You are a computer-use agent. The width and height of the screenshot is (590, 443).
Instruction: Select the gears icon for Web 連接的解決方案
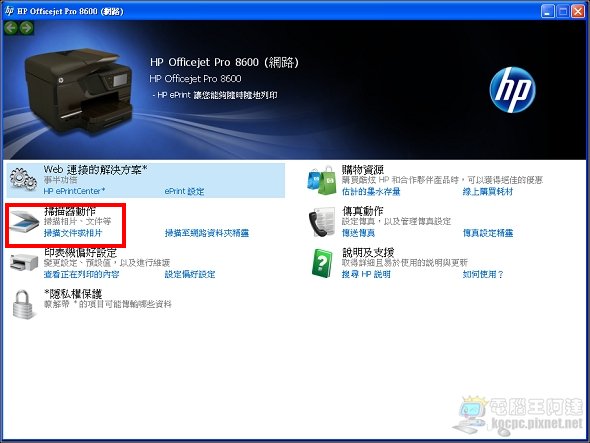pos(23,180)
